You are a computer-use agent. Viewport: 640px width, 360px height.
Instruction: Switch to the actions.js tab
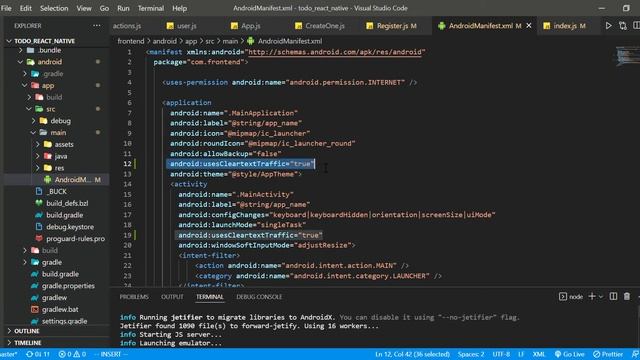coord(127,26)
